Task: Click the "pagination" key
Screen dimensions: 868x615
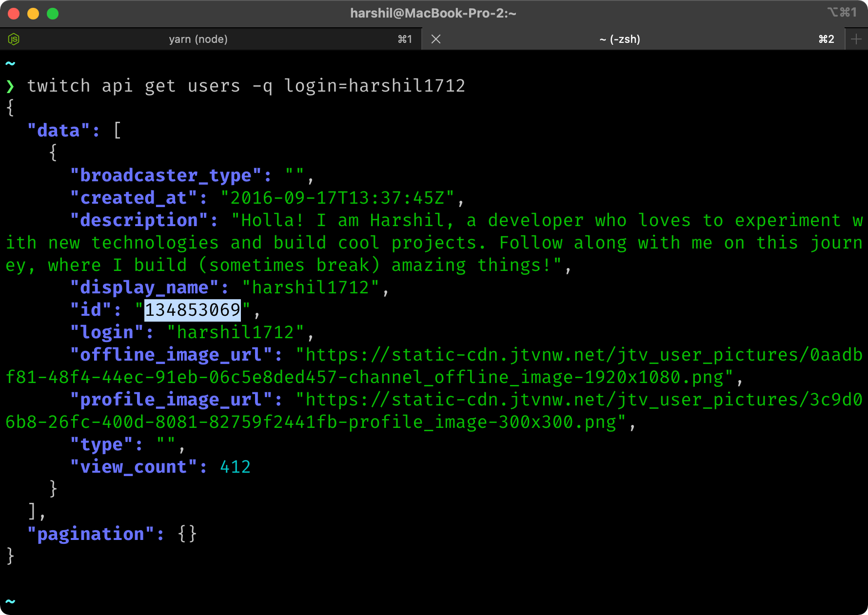Action: click(91, 534)
